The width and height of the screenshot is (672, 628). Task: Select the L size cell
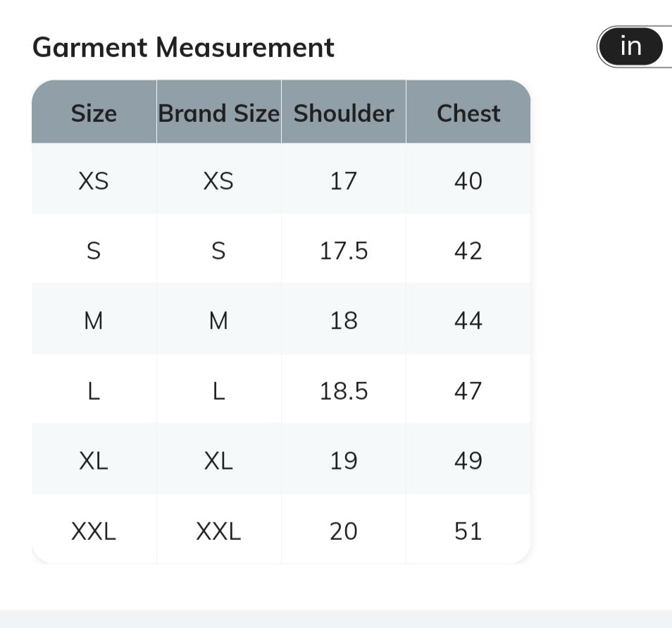click(94, 389)
